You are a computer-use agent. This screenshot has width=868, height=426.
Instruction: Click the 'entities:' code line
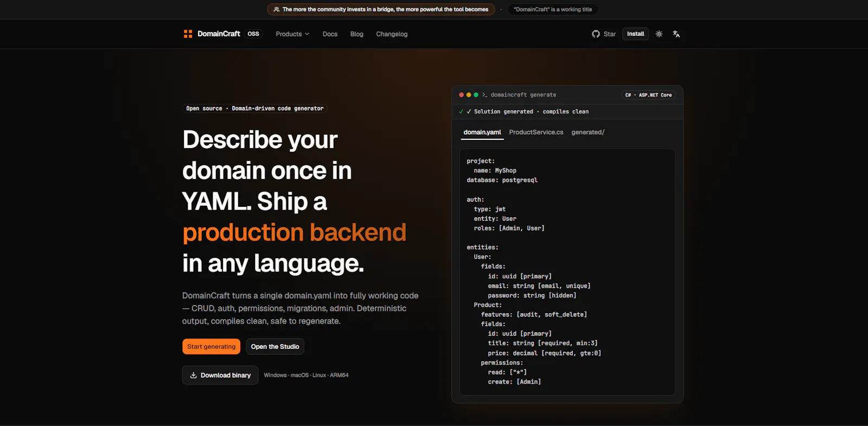point(482,247)
